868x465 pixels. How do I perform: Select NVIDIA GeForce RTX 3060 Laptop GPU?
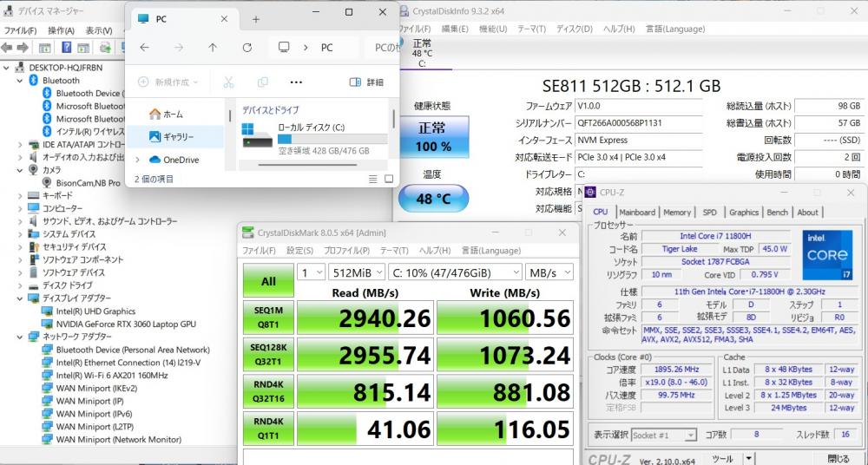click(126, 324)
